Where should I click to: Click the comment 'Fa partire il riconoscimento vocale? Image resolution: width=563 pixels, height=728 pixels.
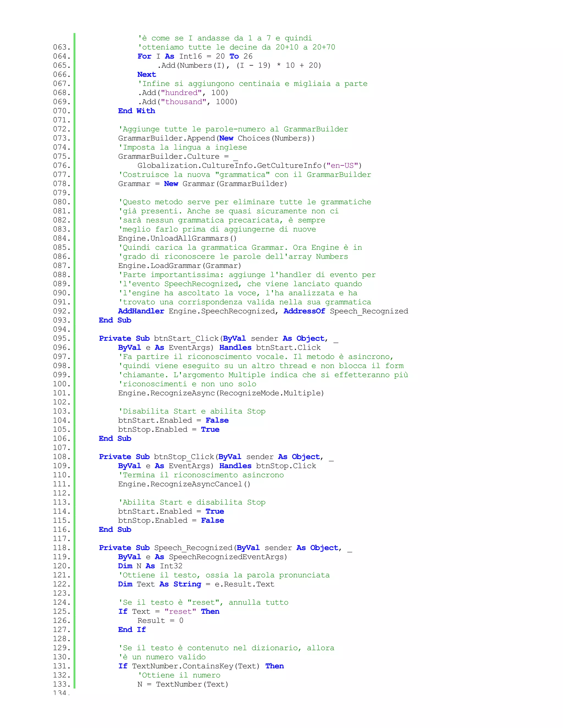click(x=256, y=357)
